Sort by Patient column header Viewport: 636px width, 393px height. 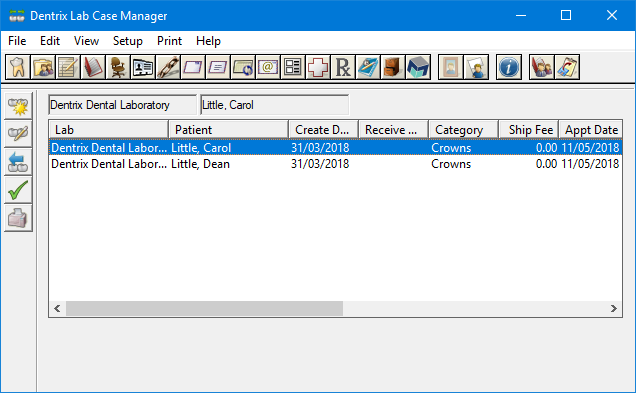(228, 130)
